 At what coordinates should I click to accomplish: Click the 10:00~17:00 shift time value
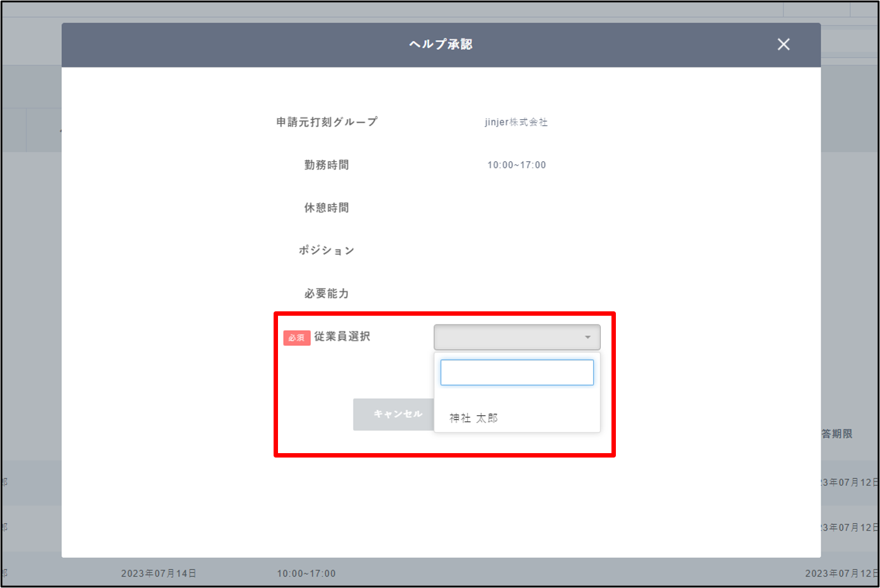514,164
